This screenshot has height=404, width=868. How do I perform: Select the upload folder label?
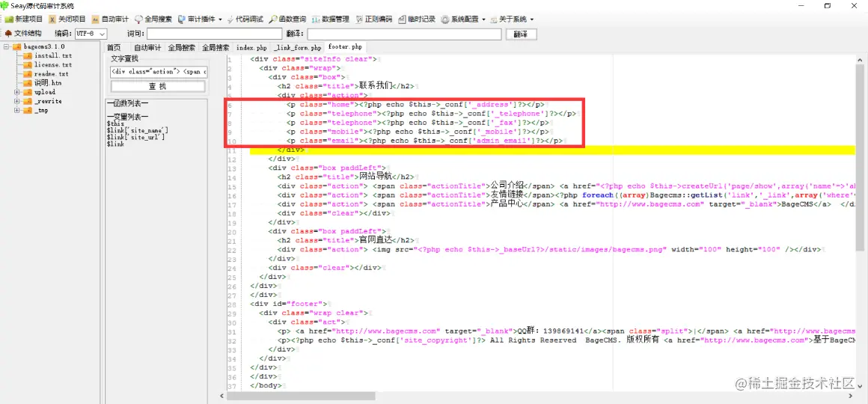click(45, 92)
